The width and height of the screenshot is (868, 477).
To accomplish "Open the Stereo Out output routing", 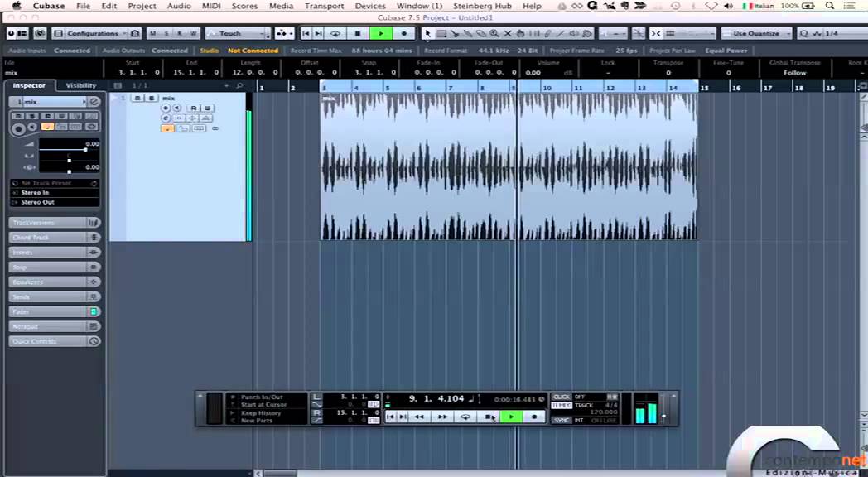I will [x=55, y=203].
